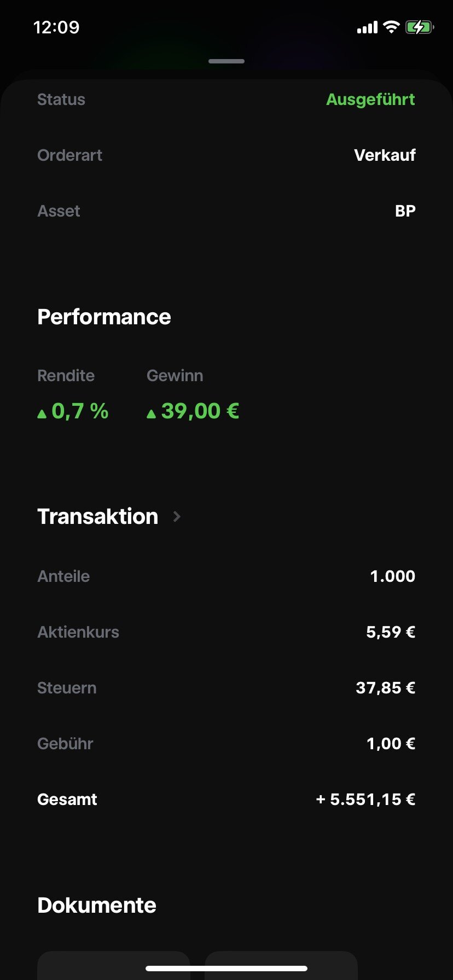Tap the Aktienkurs value 5,59 €
453x980 pixels.
[390, 632]
